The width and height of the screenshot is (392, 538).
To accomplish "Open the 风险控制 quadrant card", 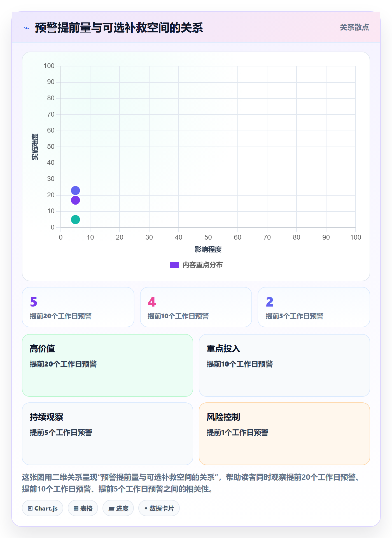I will click(284, 434).
